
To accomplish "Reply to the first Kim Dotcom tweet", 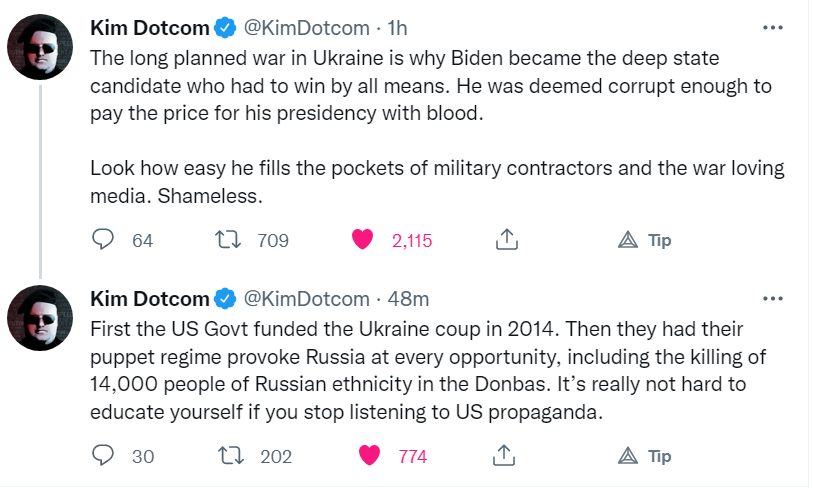I will tap(105, 240).
